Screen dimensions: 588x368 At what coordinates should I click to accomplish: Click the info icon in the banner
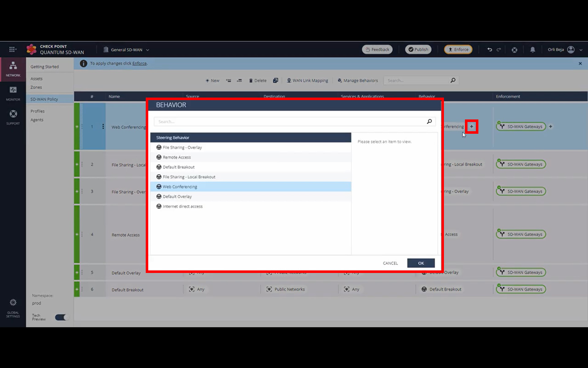(x=84, y=64)
